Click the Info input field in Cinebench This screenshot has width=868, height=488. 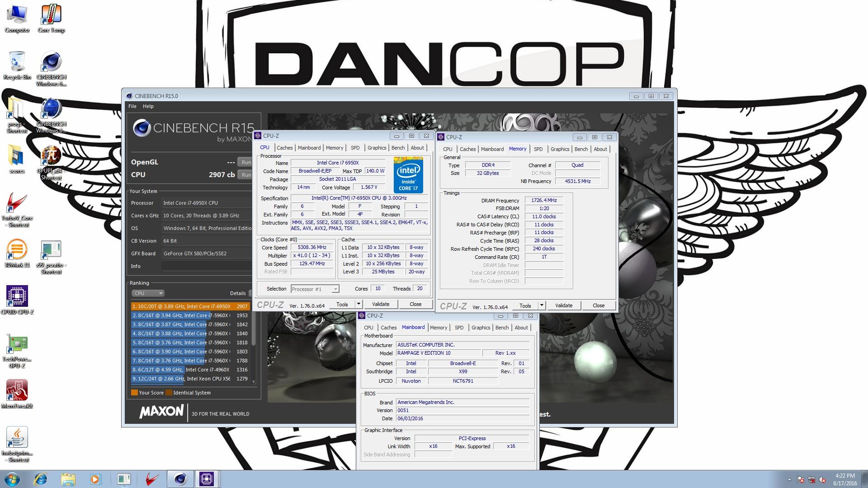206,266
